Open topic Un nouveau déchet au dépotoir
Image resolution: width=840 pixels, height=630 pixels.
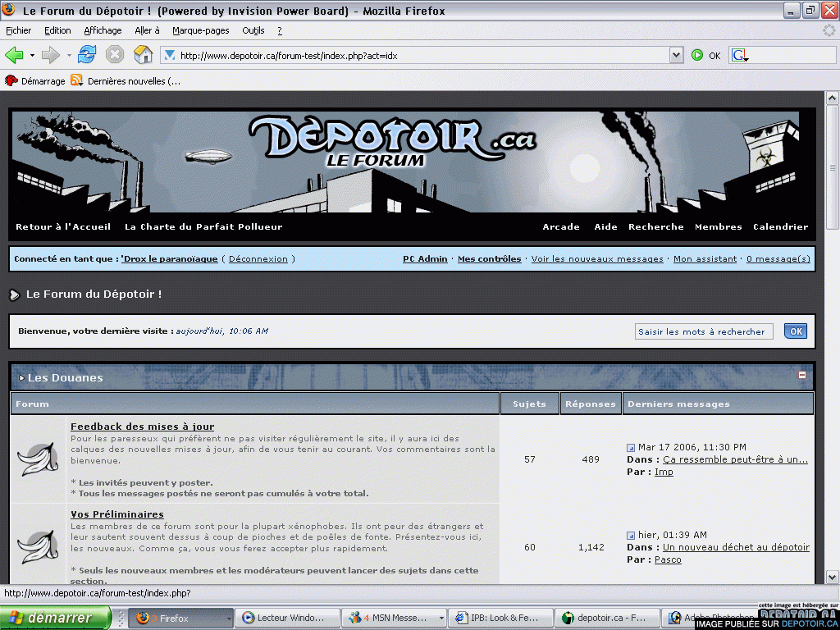pos(736,547)
